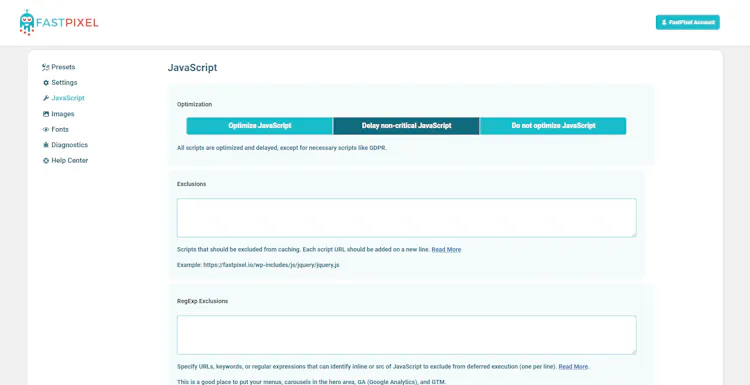Click the Settings gear icon
The image size is (750, 385).
(x=46, y=83)
